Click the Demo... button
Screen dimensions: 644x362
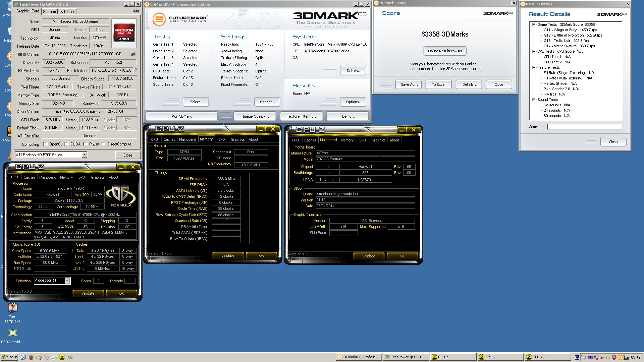coord(347,116)
